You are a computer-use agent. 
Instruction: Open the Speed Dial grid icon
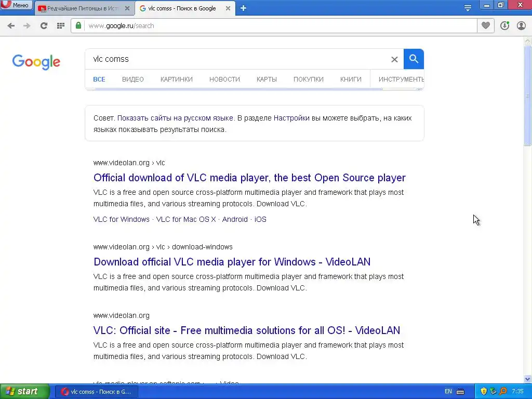click(61, 26)
